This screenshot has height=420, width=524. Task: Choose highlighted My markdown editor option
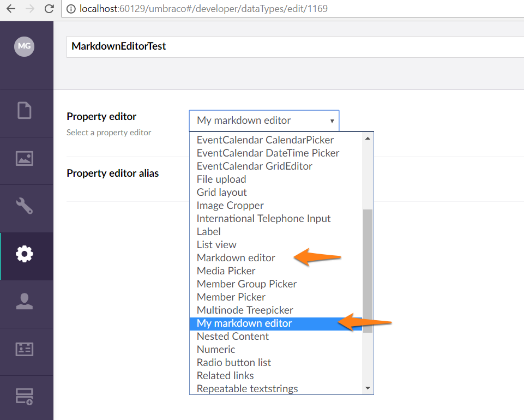pyautogui.click(x=276, y=323)
